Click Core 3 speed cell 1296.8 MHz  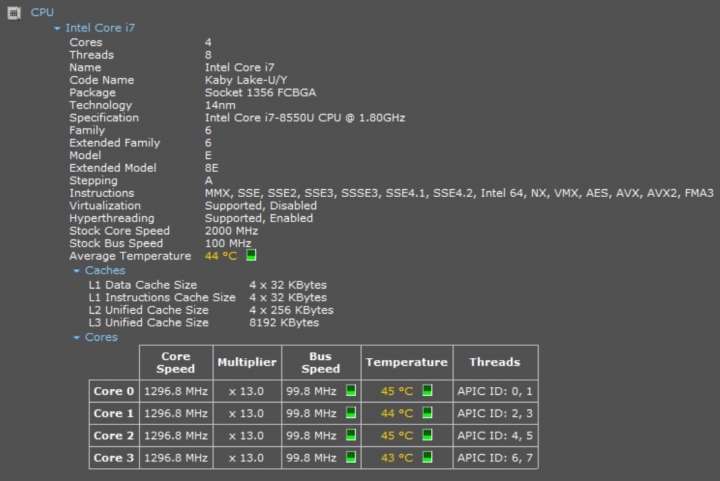(176, 458)
